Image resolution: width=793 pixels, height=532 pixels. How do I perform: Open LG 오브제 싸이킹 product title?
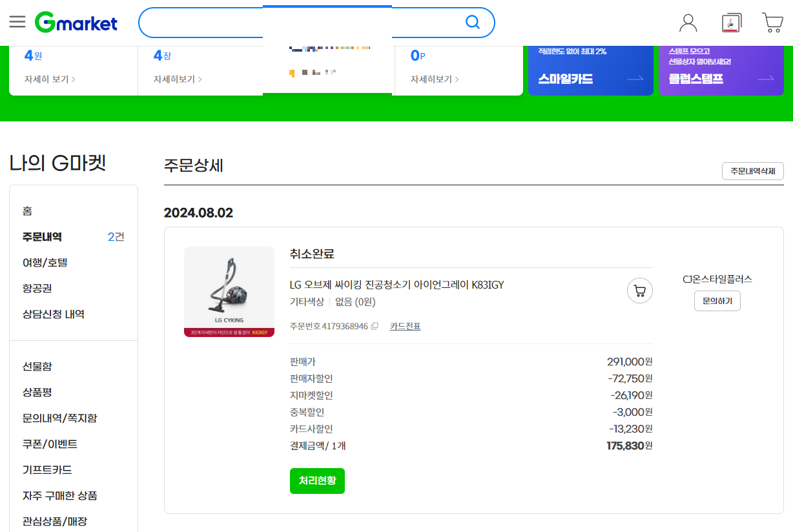point(397,285)
